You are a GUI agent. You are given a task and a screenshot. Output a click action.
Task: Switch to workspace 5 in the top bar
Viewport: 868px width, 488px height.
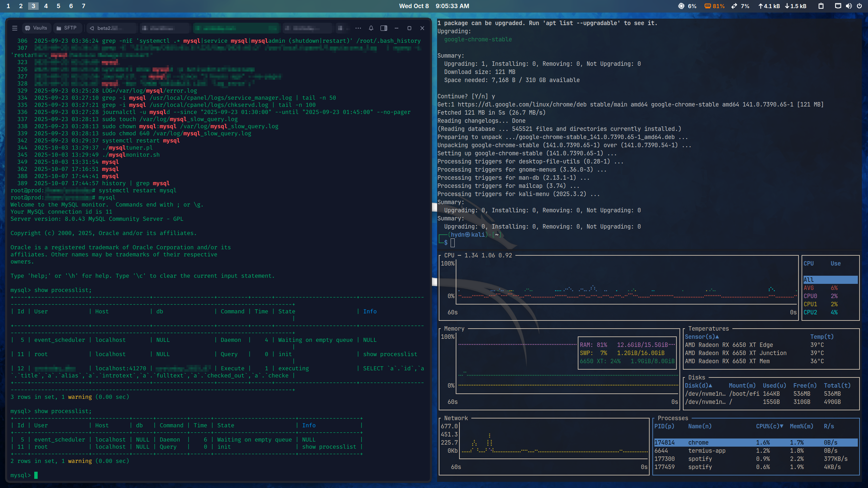(x=58, y=6)
